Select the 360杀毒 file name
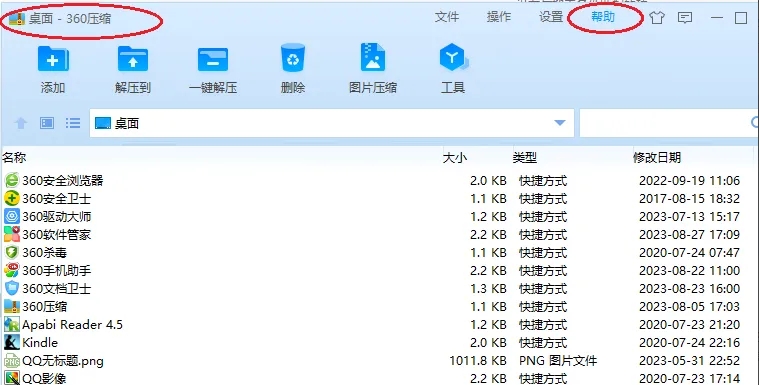 (x=45, y=252)
